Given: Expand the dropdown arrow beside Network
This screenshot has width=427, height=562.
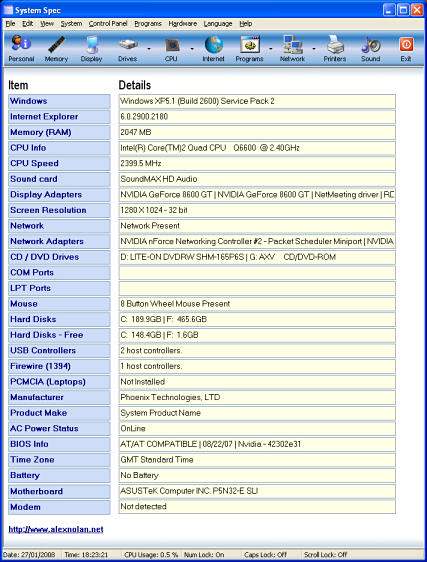Looking at the screenshot, I should pyautogui.click(x=313, y=49).
